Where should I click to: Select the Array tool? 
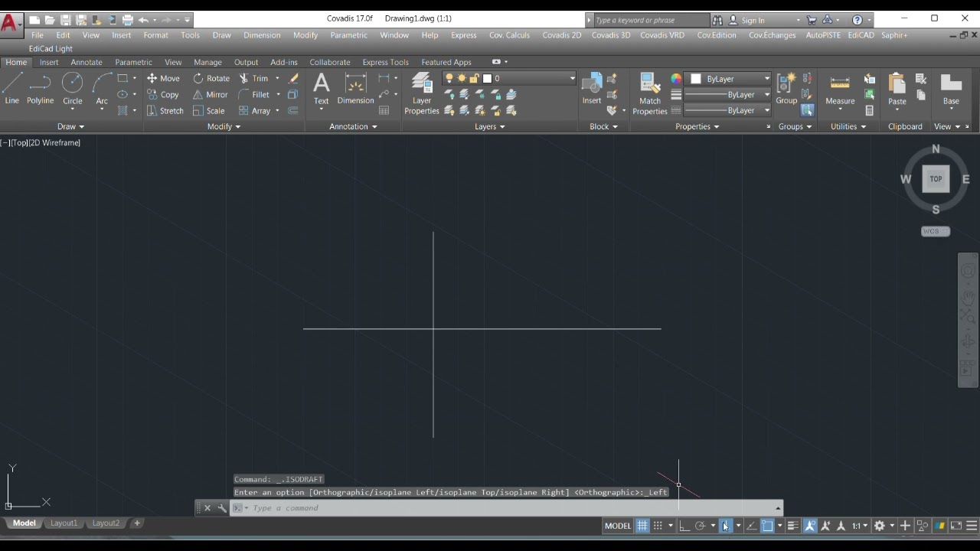(x=255, y=110)
